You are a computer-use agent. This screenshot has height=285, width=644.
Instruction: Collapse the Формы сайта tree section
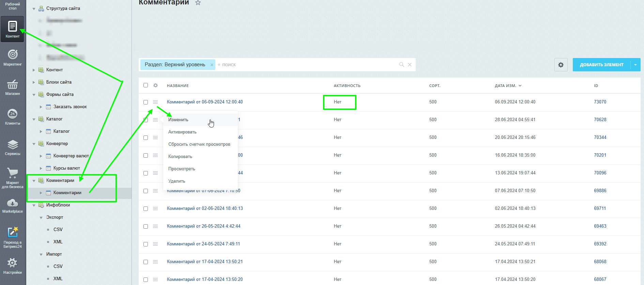34,95
